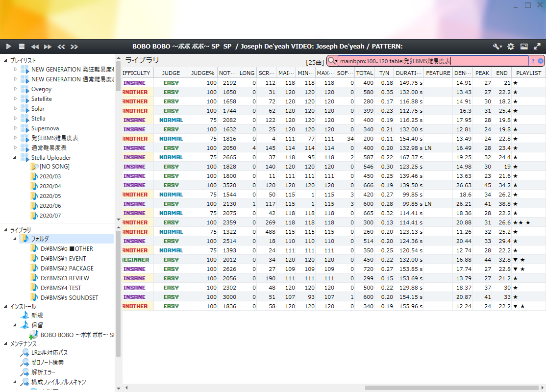Click the search magnifier icon
The height and width of the screenshot is (392, 546).
[x=332, y=61]
